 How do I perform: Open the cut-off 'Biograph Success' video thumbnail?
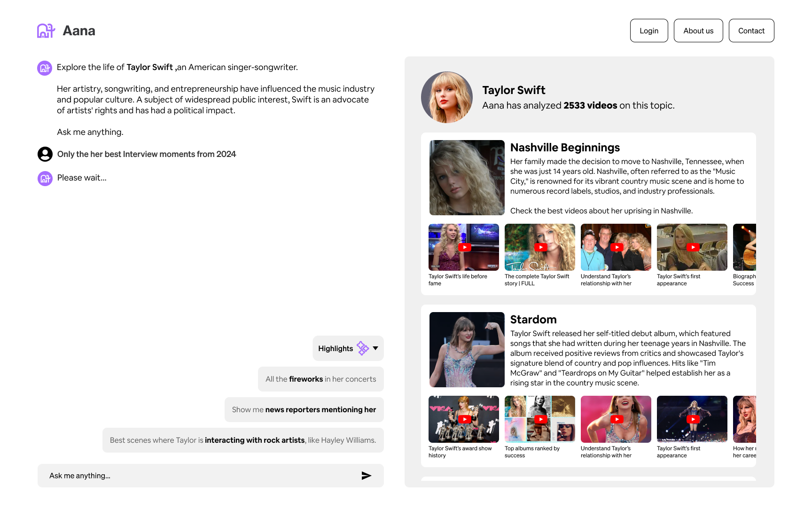click(744, 247)
